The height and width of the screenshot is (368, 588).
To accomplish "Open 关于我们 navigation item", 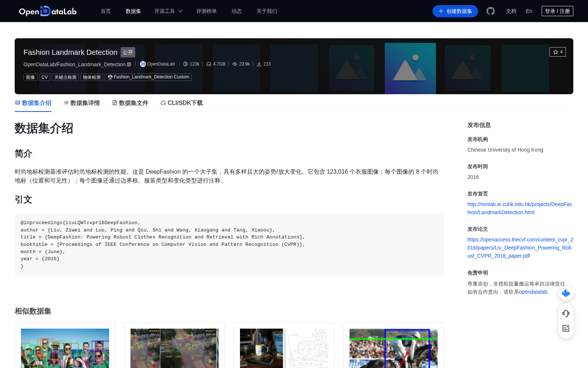I will [x=267, y=11].
